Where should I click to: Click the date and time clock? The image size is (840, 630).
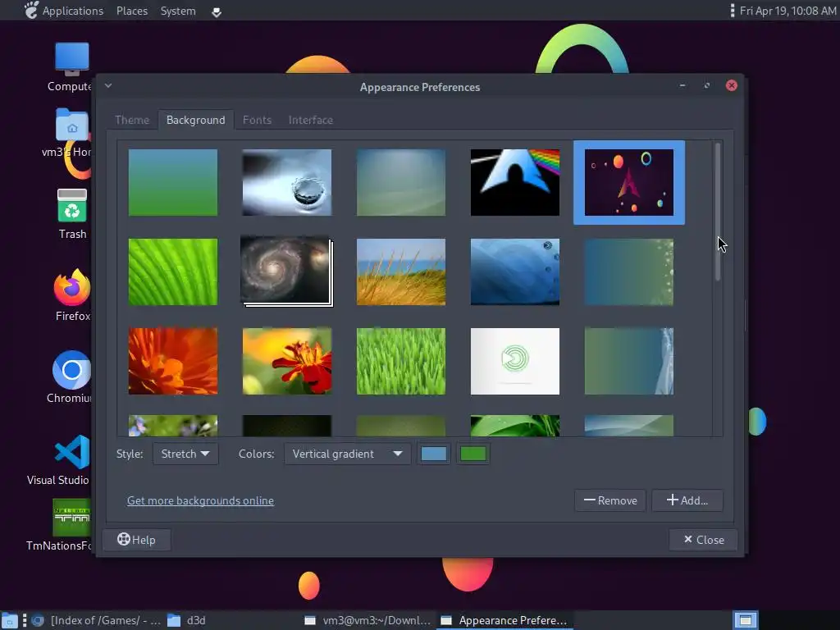787,11
